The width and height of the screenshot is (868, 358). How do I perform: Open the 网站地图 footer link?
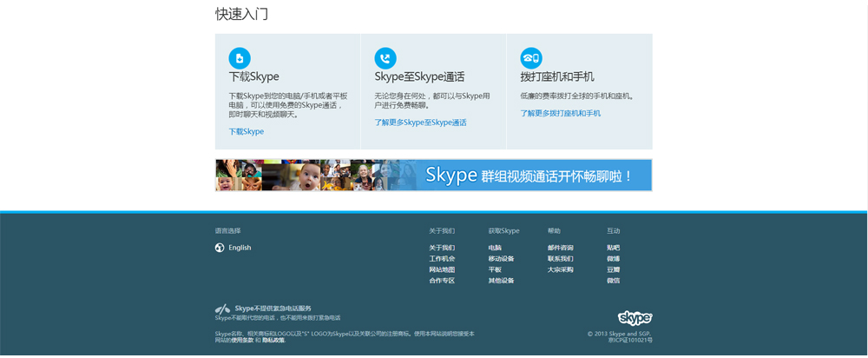click(442, 270)
